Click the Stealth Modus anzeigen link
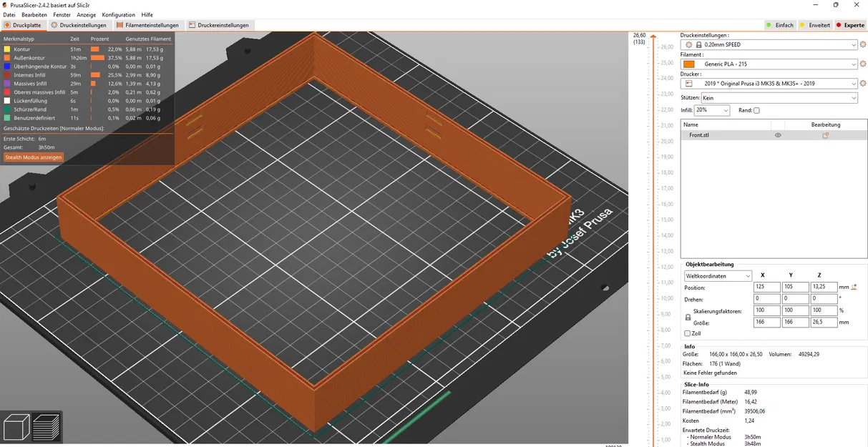This screenshot has height=447, width=868. coord(33,157)
